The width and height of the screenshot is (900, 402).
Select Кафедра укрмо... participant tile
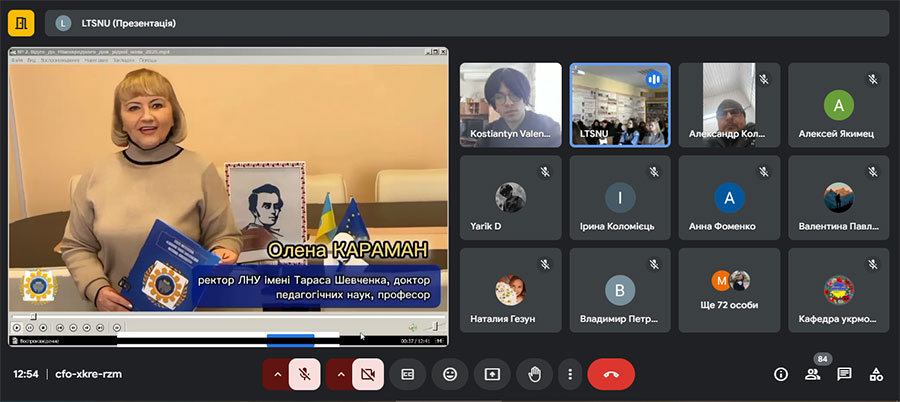[839, 291]
